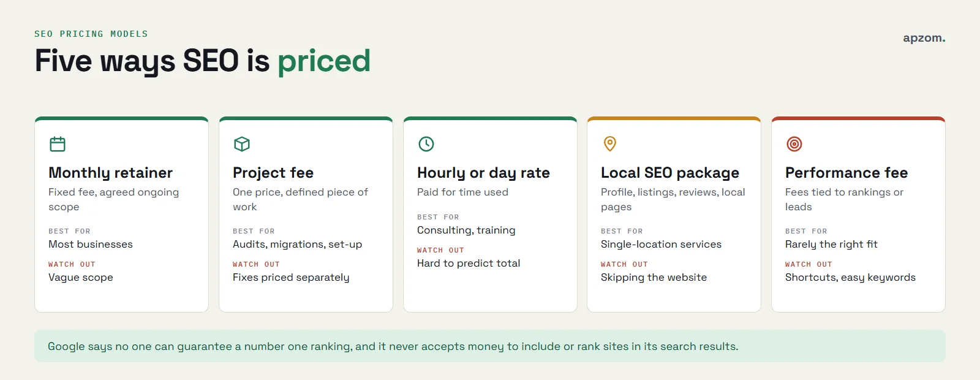Click 'Single-location services' text
980x380 pixels.
(x=661, y=244)
